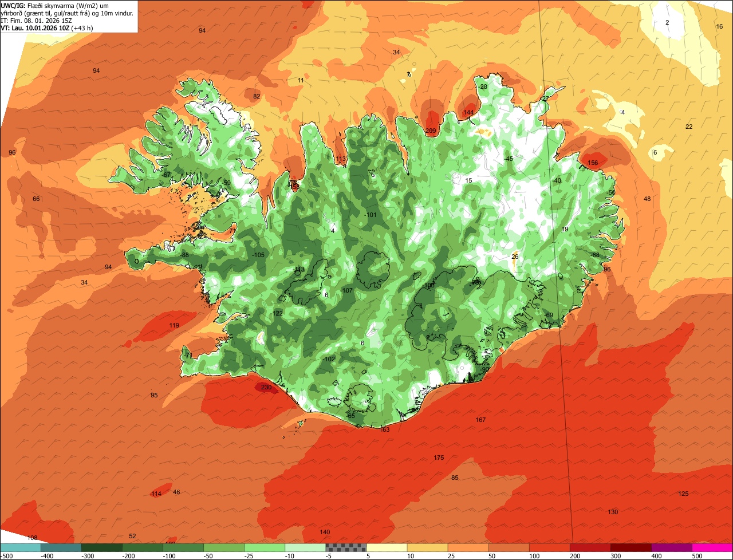Click the 16 value in the top right corner

[720, 26]
